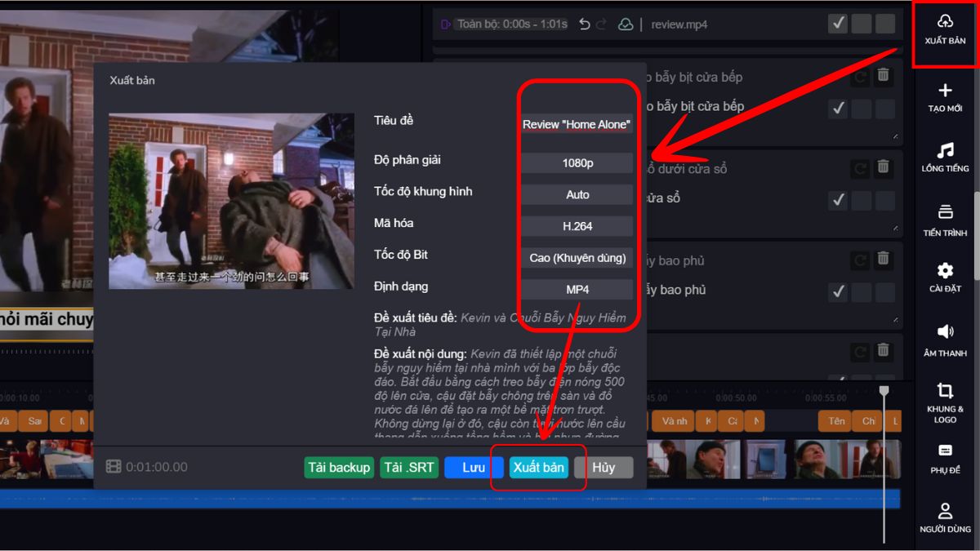Open the Độ phân giải 1080p dropdown
This screenshot has height=551, width=980.
click(577, 163)
